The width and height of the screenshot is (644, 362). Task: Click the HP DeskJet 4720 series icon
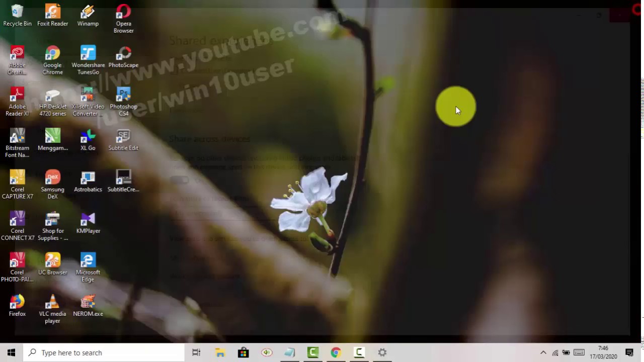(52, 102)
